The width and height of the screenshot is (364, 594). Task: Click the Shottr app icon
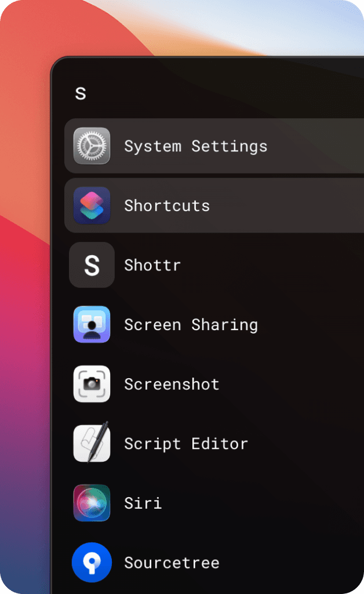tap(91, 265)
